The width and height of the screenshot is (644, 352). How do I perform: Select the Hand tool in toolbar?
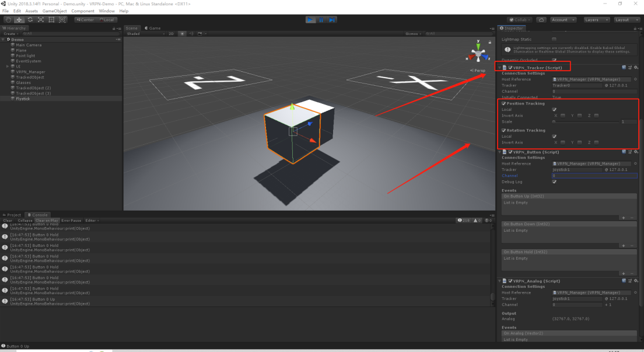(x=8, y=20)
